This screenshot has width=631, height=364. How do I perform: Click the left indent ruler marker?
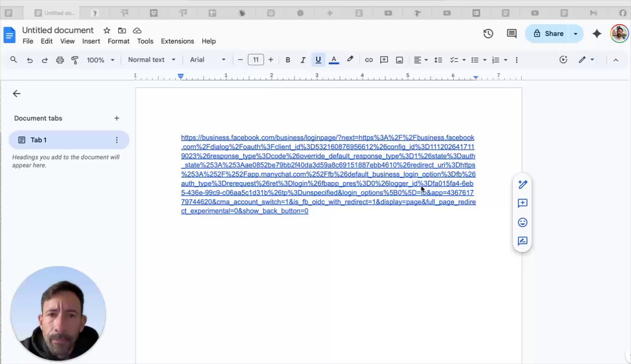(x=181, y=76)
